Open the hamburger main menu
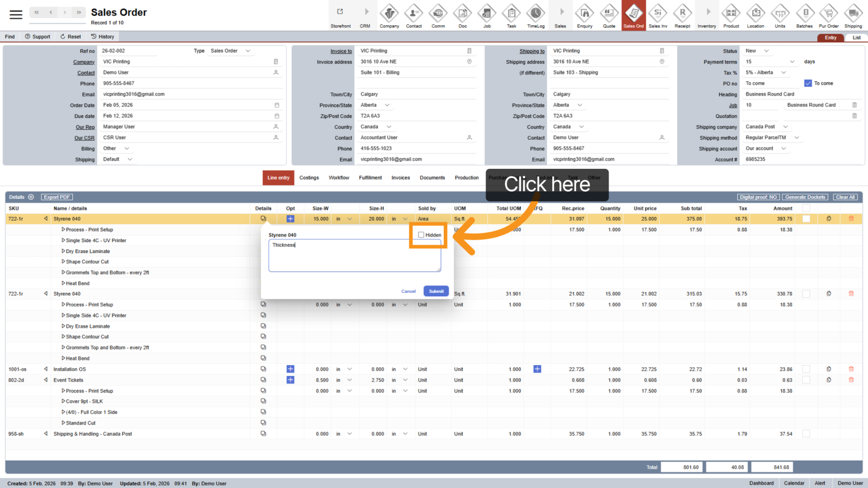Screen dimensions: 868x488 coord(16,15)
